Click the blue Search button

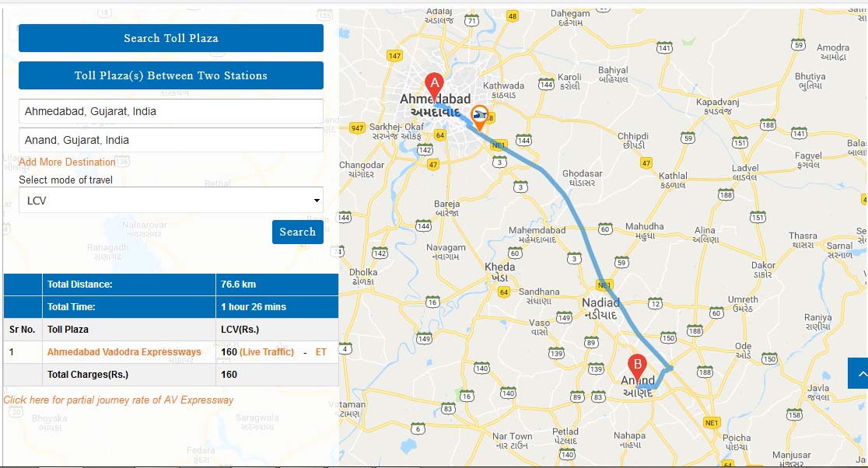298,232
